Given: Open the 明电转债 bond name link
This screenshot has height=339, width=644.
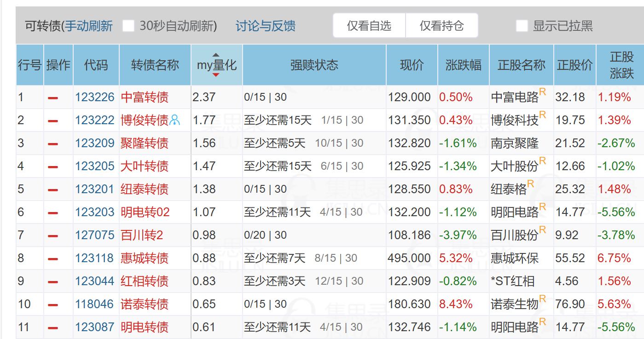Looking at the screenshot, I should (145, 327).
